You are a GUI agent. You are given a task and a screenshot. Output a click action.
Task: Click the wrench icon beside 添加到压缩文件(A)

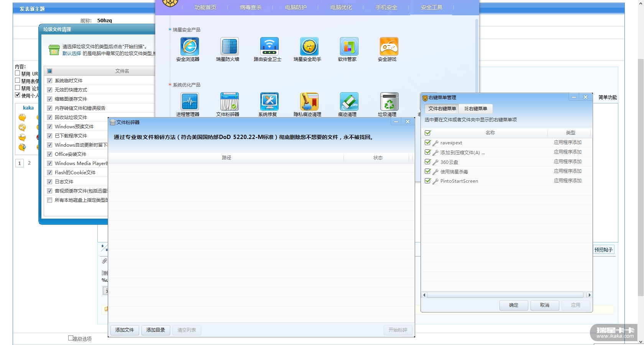(435, 152)
